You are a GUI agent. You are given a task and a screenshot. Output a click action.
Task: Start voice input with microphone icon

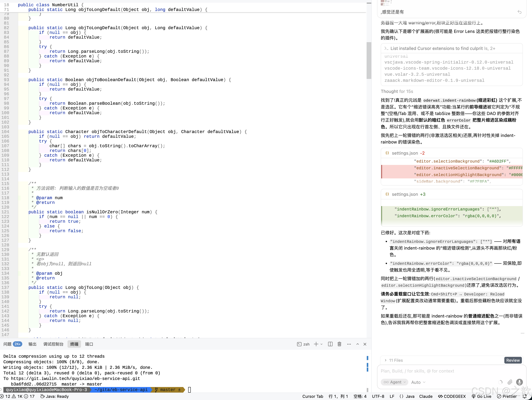pos(519,382)
